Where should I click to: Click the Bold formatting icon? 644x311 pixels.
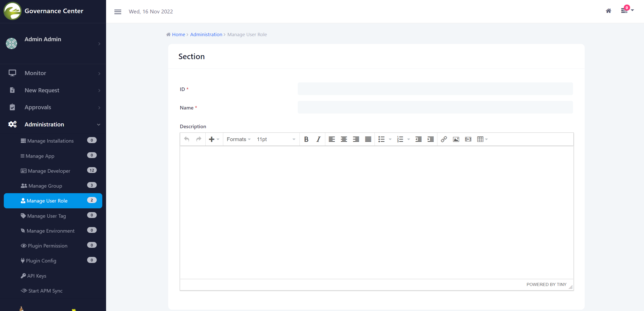point(306,139)
